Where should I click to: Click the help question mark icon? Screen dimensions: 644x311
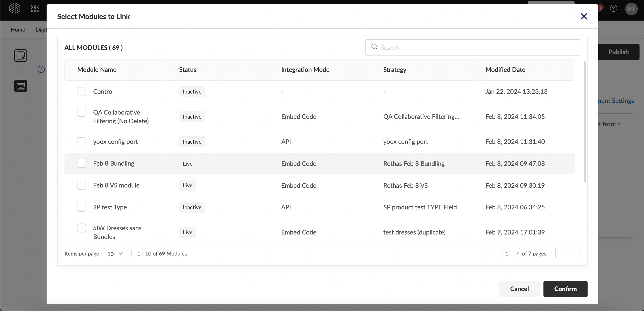613,9
